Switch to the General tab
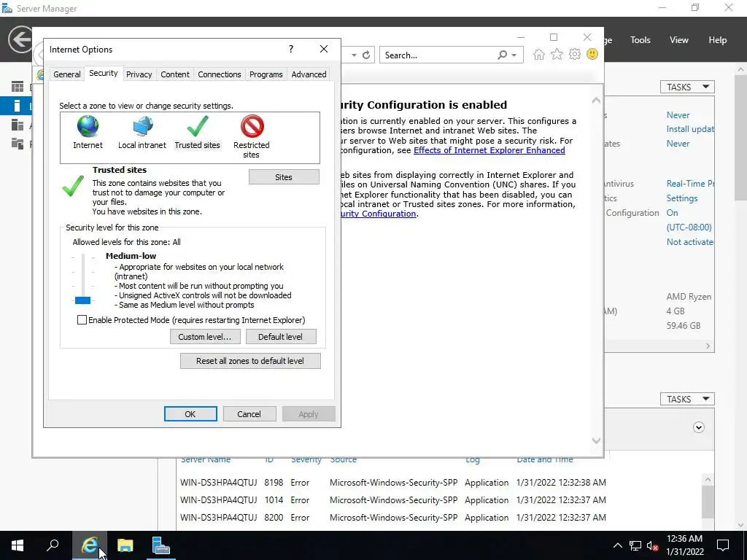 [x=67, y=74]
